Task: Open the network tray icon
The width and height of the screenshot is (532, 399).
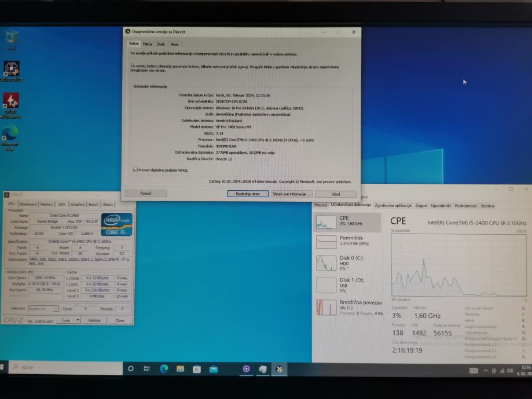Action: [x=502, y=371]
